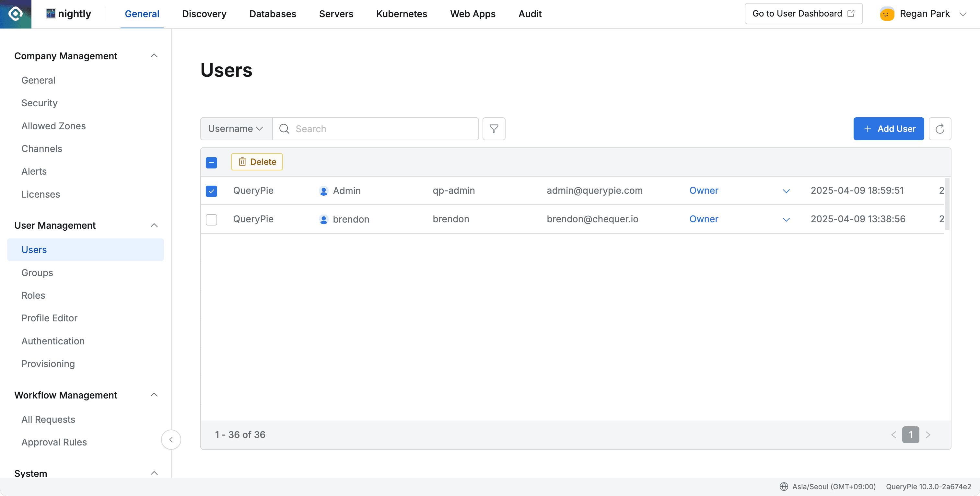Image resolution: width=980 pixels, height=496 pixels.
Task: Click the refresh icon beside Add User
Action: 940,129
